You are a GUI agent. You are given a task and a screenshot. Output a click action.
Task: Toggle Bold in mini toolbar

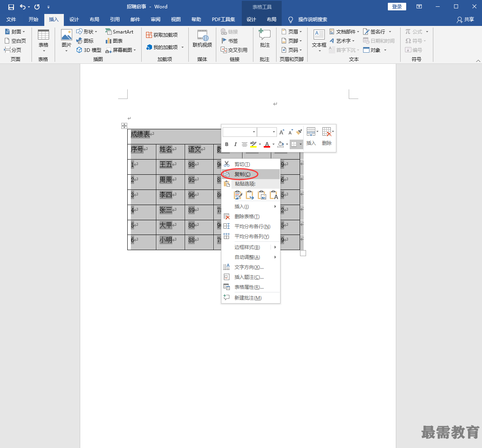[227, 144]
